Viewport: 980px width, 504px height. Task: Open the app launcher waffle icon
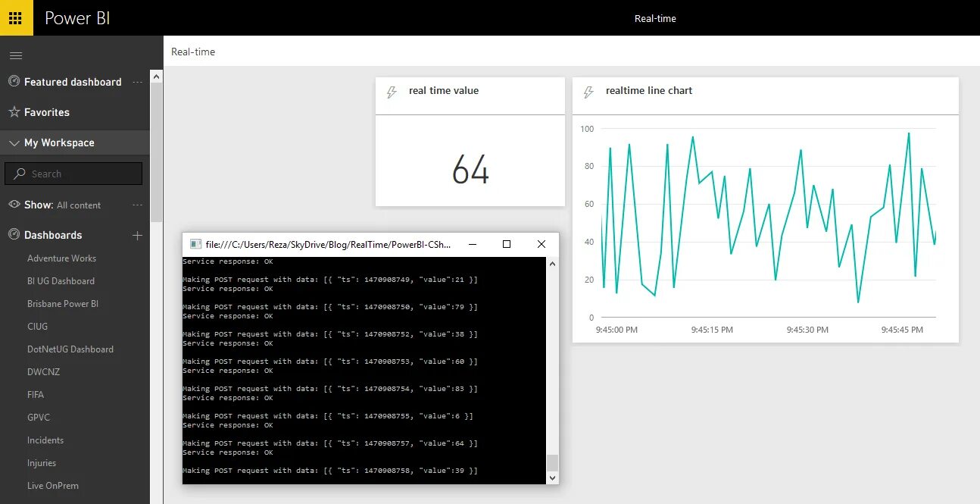[x=16, y=17]
